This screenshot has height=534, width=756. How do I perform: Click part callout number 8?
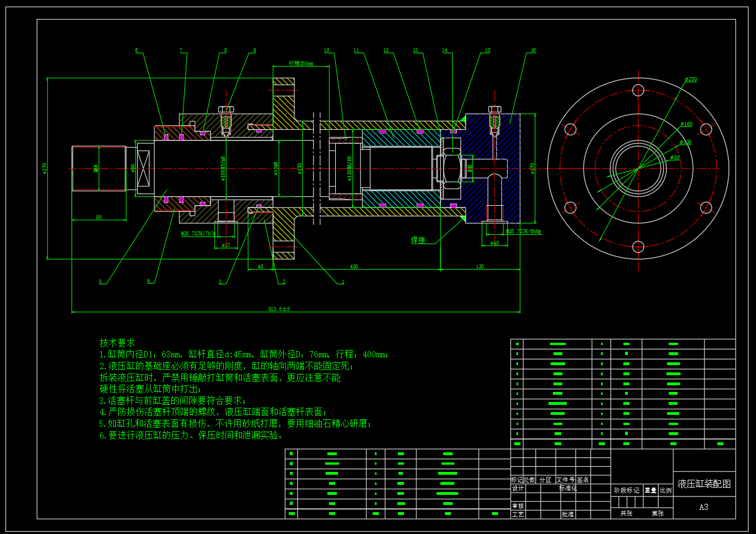(226, 50)
